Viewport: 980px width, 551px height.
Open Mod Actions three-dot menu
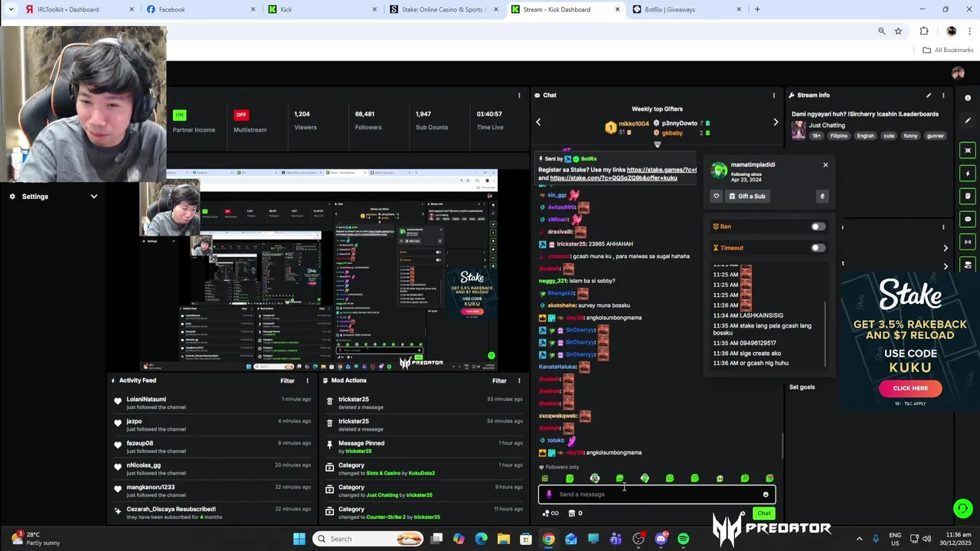pyautogui.click(x=519, y=381)
